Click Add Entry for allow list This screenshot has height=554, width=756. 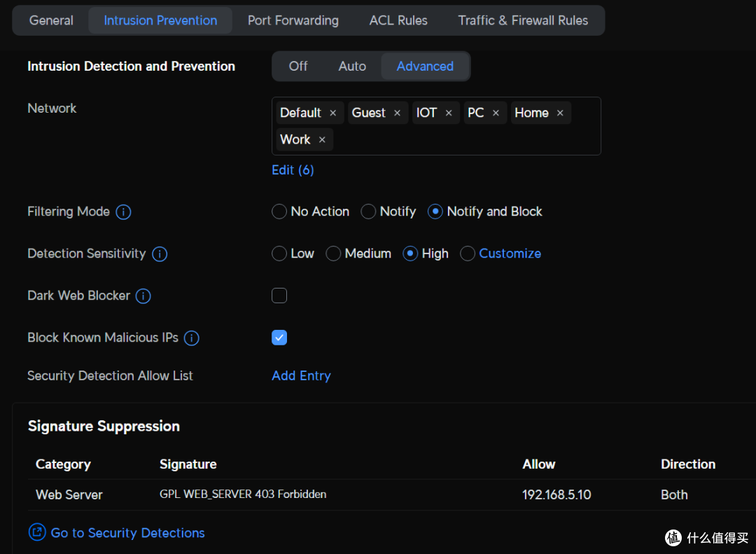(x=301, y=375)
